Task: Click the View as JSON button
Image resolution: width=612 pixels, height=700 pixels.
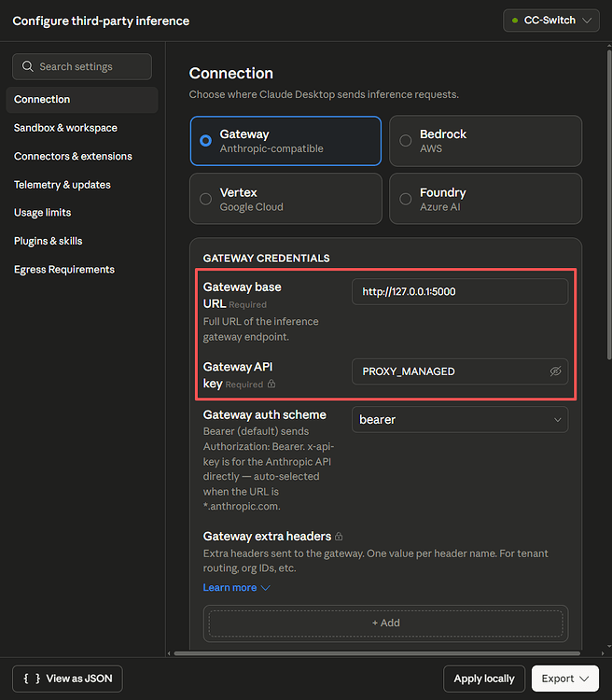Action: 67,679
